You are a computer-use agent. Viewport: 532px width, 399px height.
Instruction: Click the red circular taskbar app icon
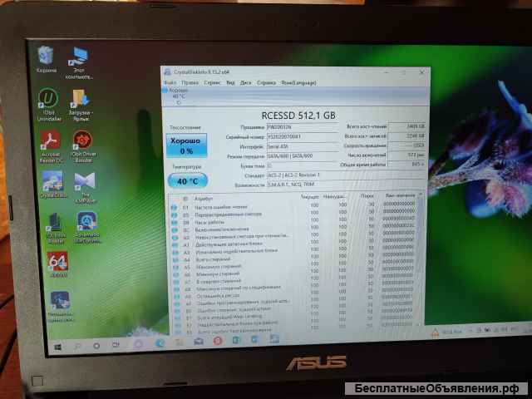tap(218, 341)
